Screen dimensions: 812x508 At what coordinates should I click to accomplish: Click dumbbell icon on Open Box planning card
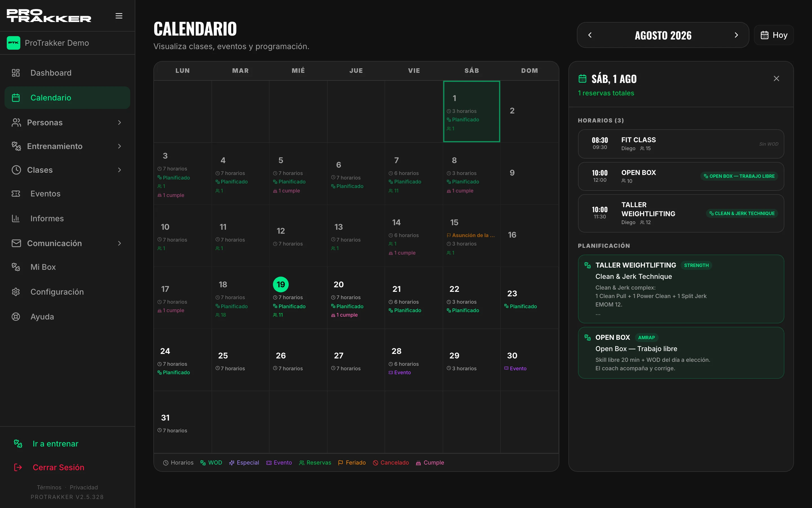(x=587, y=337)
